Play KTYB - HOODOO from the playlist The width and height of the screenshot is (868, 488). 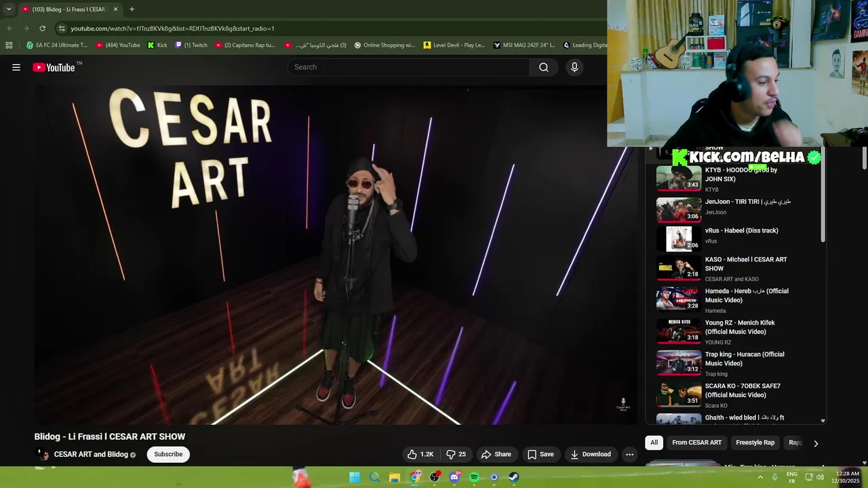click(x=735, y=179)
